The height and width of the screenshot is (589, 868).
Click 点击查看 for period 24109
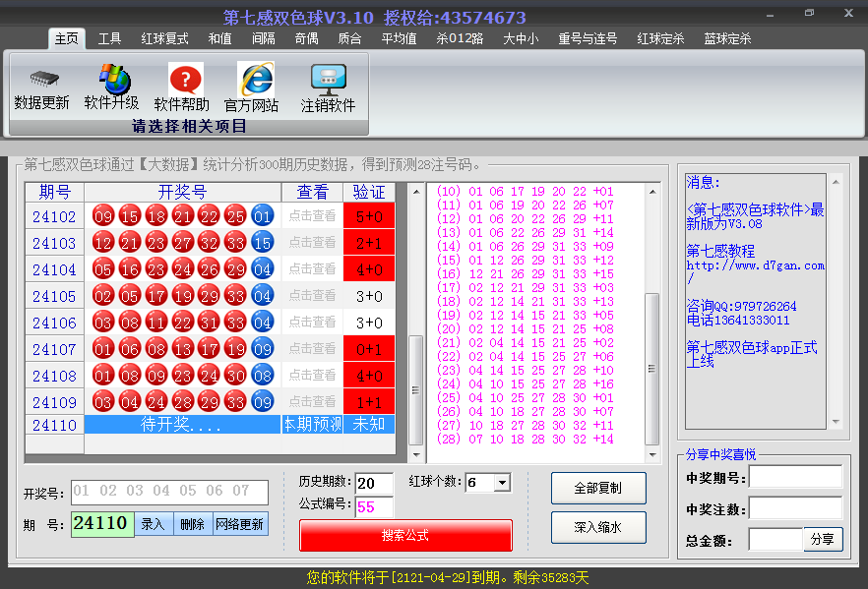312,401
